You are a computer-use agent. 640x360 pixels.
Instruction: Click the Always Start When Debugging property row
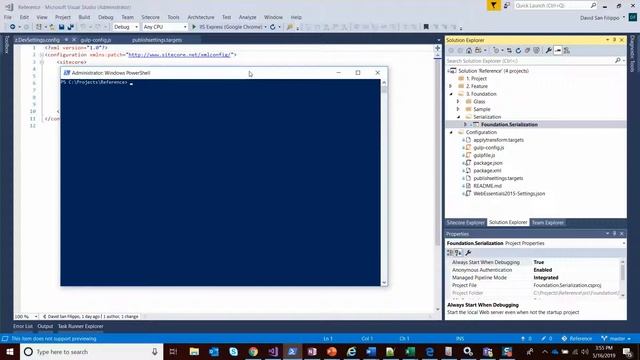click(535, 262)
